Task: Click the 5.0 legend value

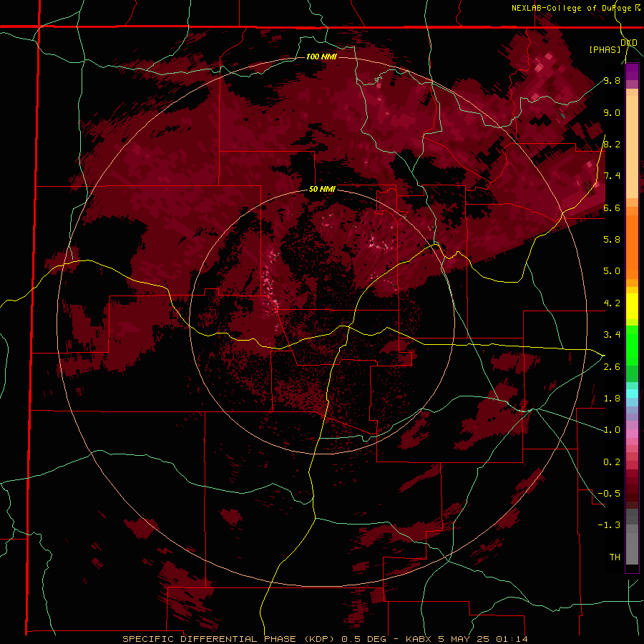Action: pos(612,271)
